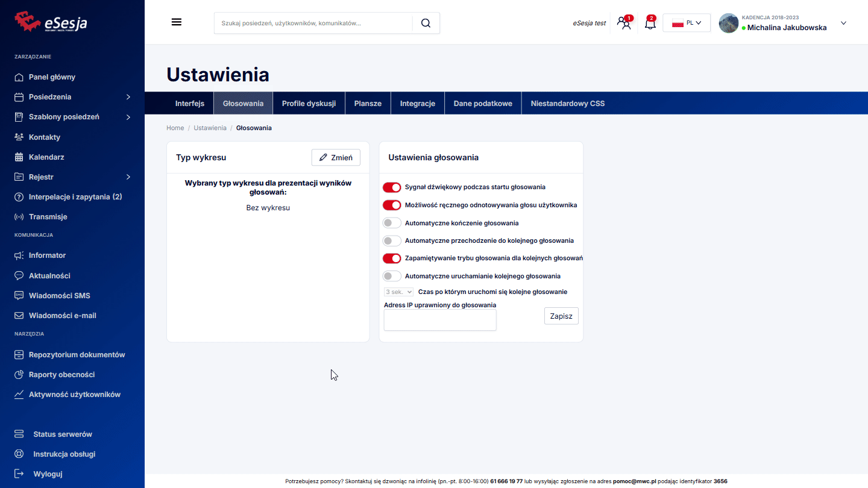
Task: Switch to the Profile dyskusji tab
Action: (x=309, y=104)
